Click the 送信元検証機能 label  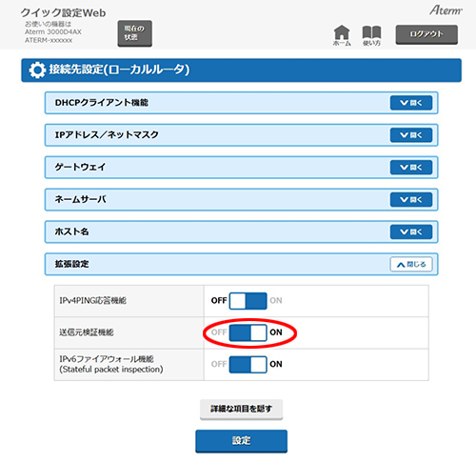coord(87,332)
